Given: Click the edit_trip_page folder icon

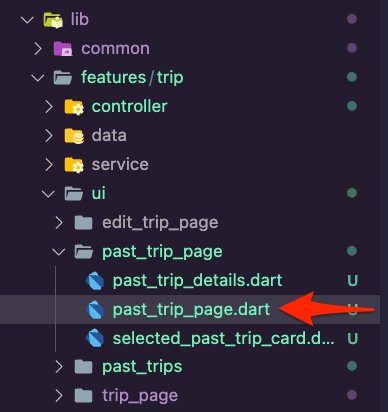Looking at the screenshot, I should tap(83, 223).
